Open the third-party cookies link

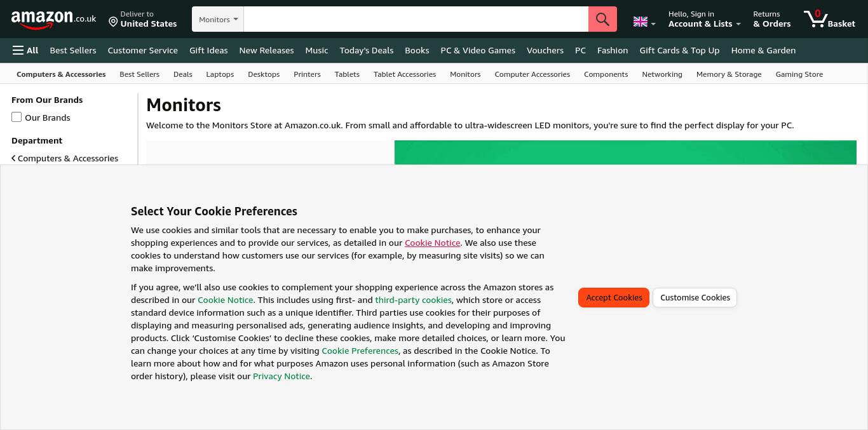(413, 300)
